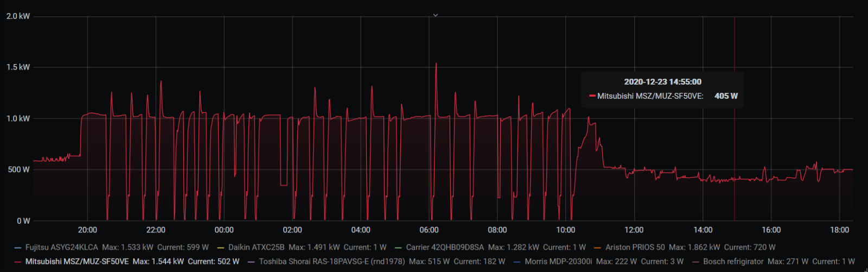Image resolution: width=868 pixels, height=272 pixels.
Task: Toggle the Daikin ATXC25B legend series
Action: (x=256, y=247)
